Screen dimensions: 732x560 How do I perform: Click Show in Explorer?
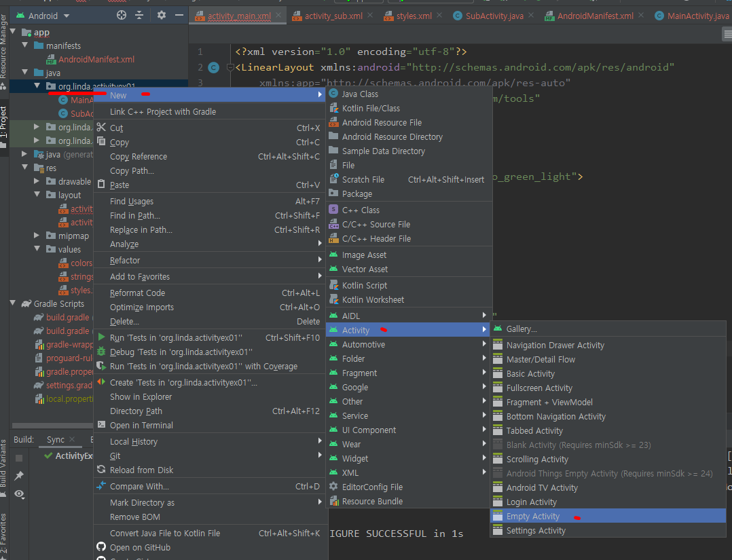[x=209, y=396]
